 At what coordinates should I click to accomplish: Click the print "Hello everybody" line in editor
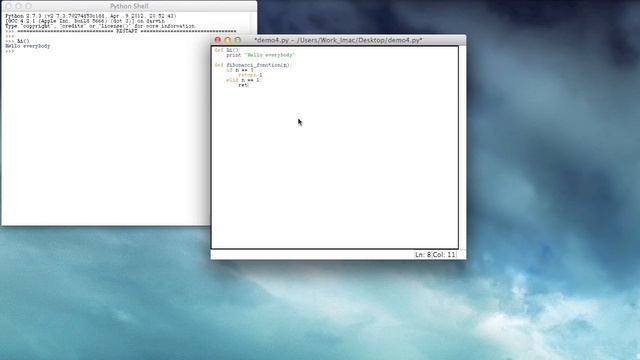[260, 55]
